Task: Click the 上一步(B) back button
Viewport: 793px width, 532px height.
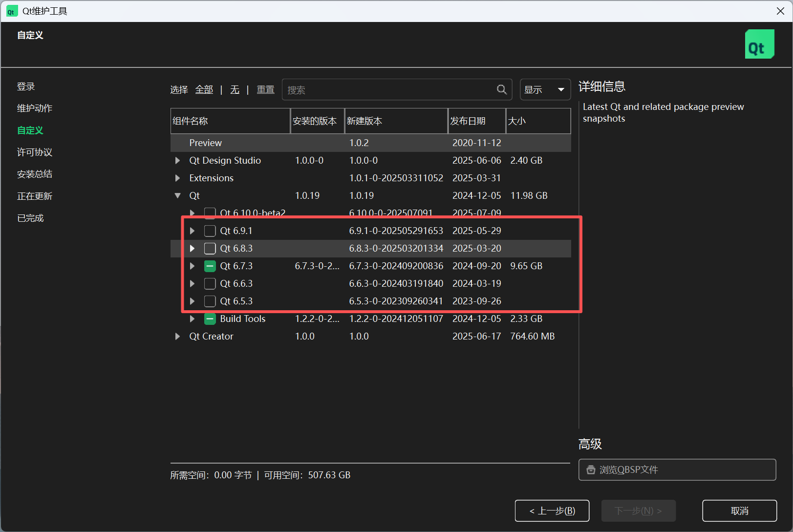Action: [x=552, y=511]
